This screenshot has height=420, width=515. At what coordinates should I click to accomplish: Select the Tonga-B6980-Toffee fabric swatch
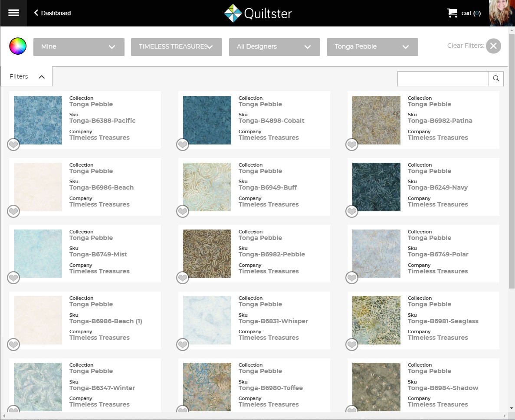coord(207,387)
